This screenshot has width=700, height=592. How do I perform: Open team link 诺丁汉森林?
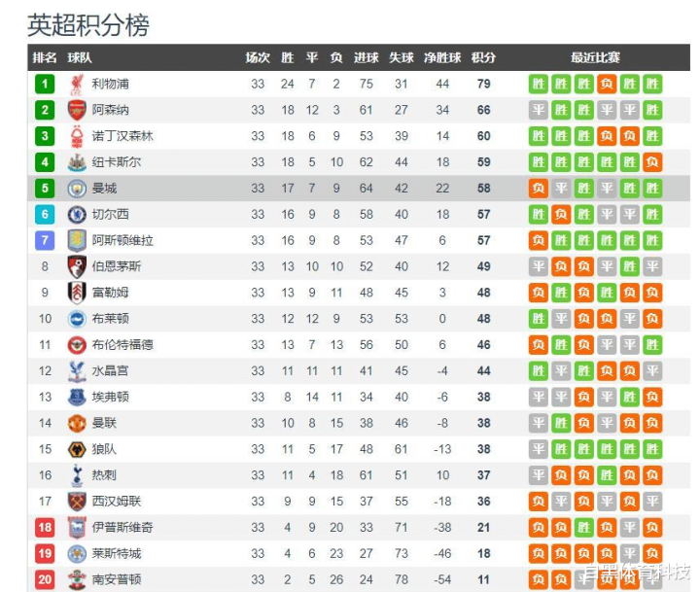coord(122,136)
